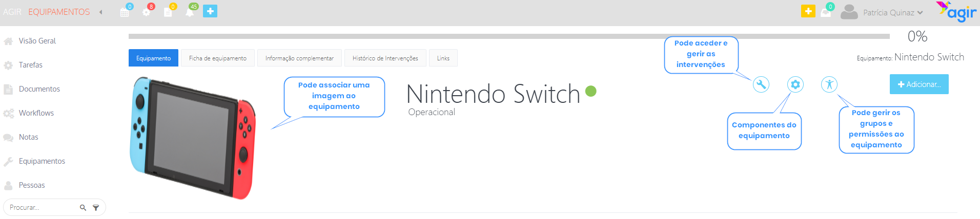Click the blue plus button in top bar
The height and width of the screenshot is (219, 980).
pos(210,11)
